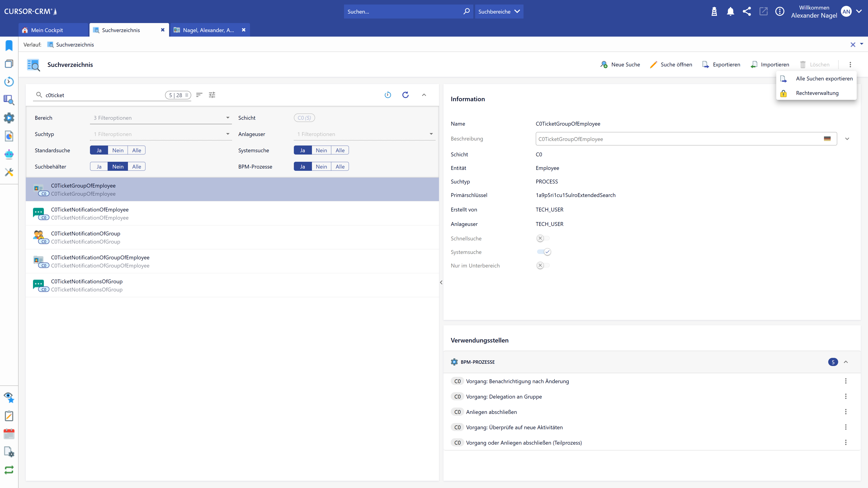Select Alle Suchen exportieren menu entry
This screenshot has width=868, height=488.
(816, 78)
